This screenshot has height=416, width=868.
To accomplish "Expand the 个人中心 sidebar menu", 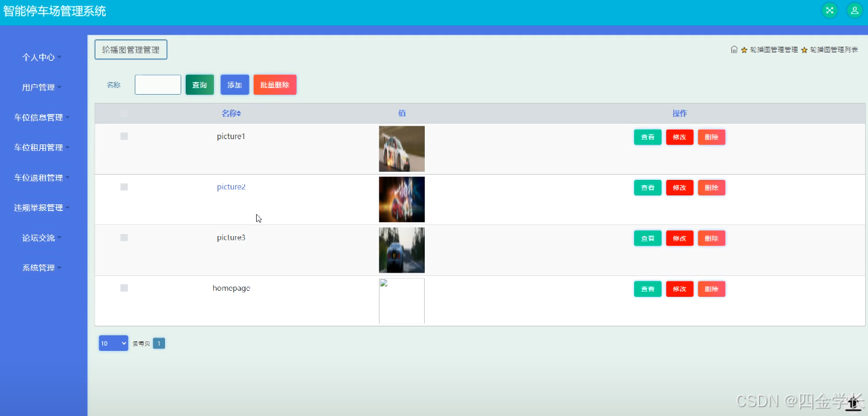I will [x=41, y=57].
